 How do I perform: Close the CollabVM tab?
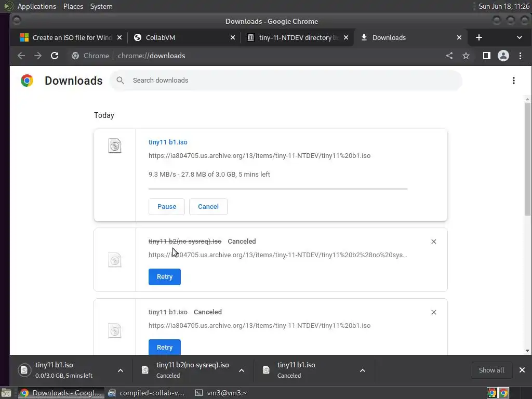232,37
